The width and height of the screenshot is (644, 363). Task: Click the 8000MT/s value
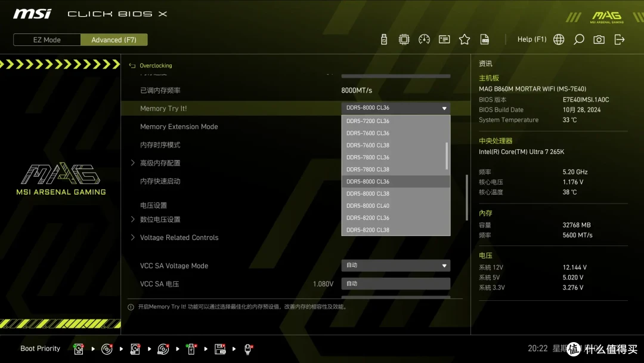(357, 90)
